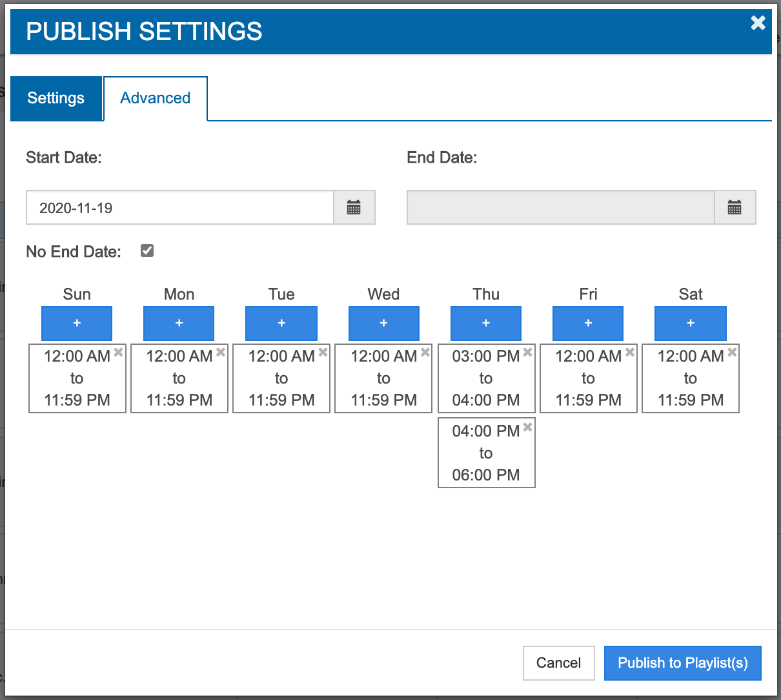Screen dimensions: 781x700
Task: Delete Wednesday's time slot with x icon
Action: pos(425,352)
